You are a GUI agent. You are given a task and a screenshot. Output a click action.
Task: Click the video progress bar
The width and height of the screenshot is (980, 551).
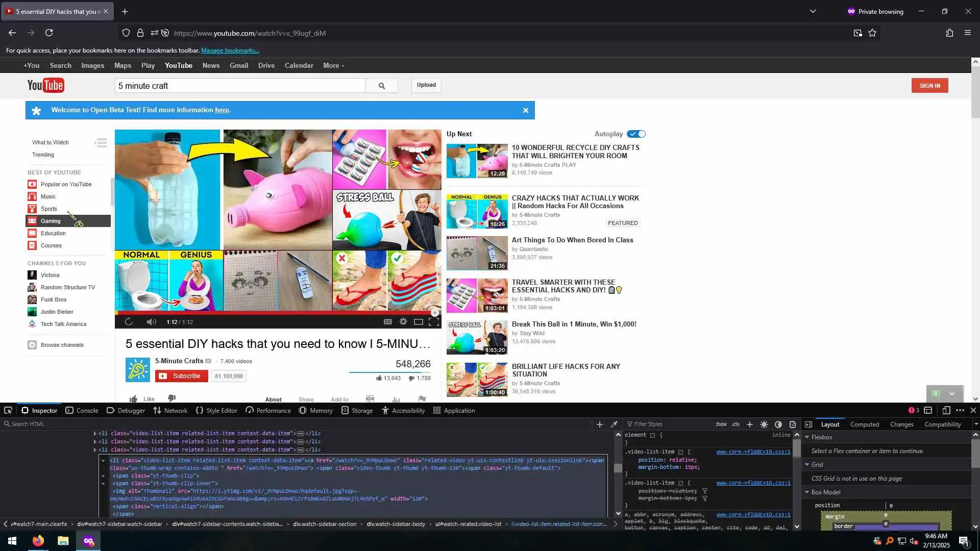click(276, 313)
